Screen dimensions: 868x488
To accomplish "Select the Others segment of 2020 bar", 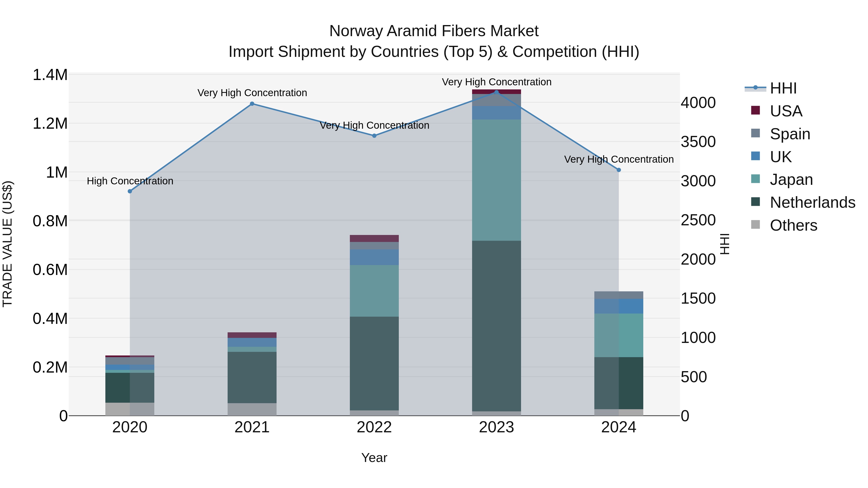I will [130, 409].
